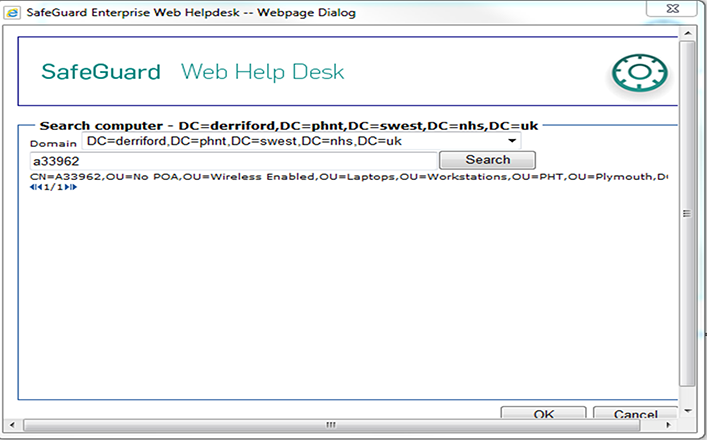Click the SafeGuard gear logo icon
Viewport: 707px width, 440px height.
tap(639, 73)
